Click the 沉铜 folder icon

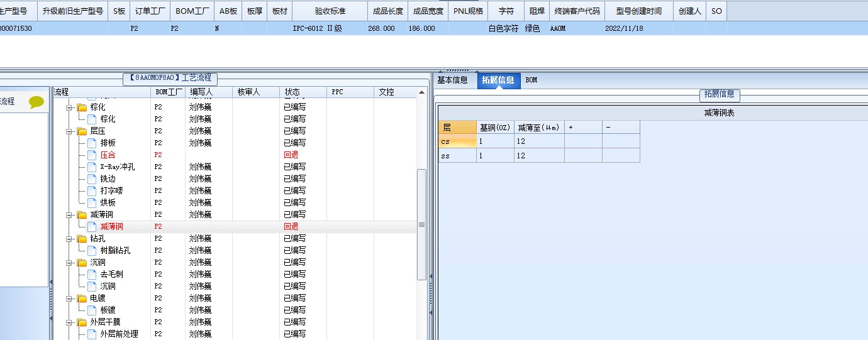(x=82, y=263)
